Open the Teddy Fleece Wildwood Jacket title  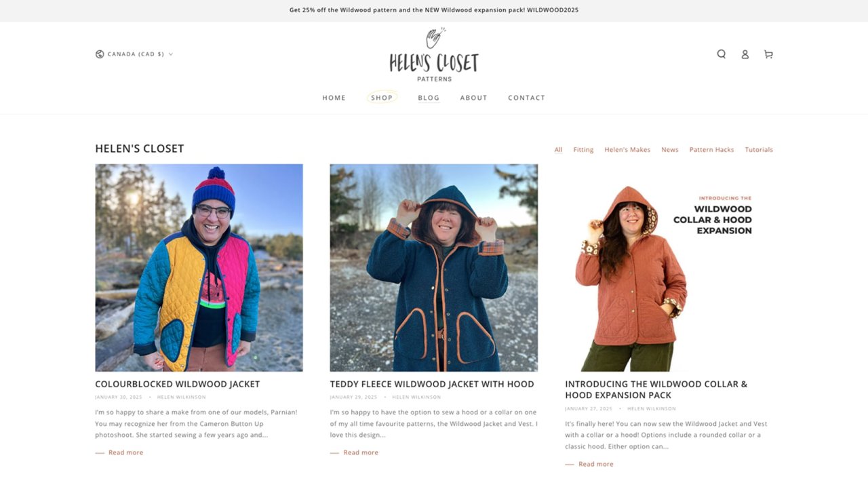432,384
